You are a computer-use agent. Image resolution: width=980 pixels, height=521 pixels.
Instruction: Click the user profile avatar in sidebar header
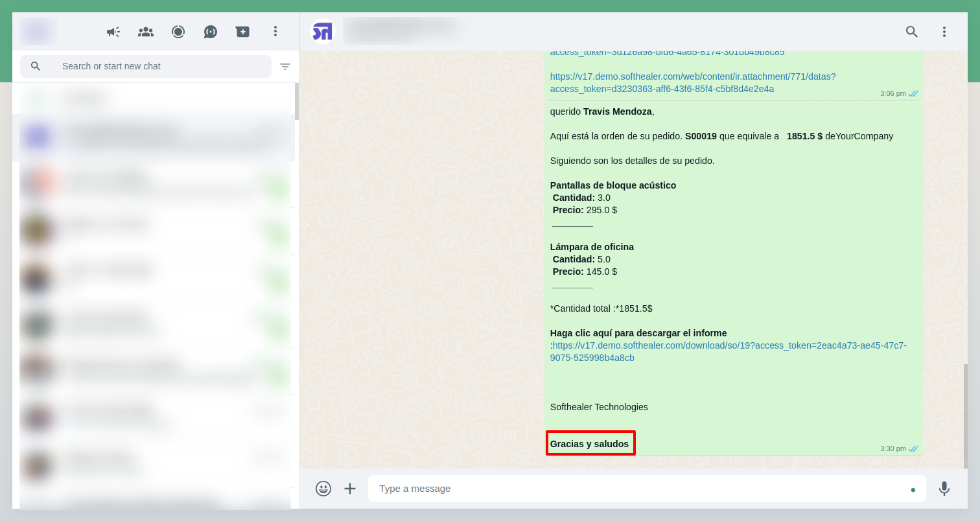38,31
